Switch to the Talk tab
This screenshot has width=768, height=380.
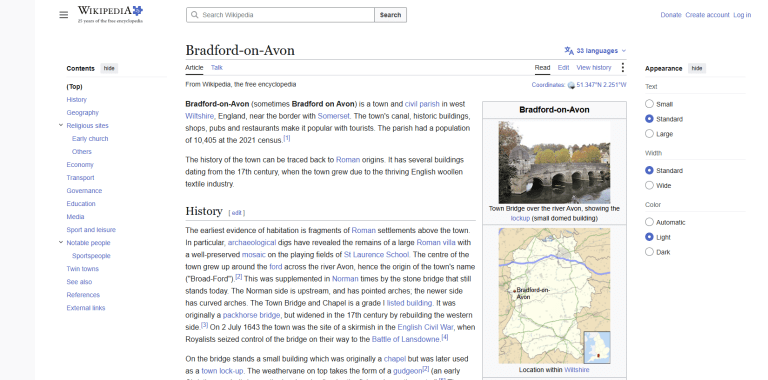[x=216, y=68]
